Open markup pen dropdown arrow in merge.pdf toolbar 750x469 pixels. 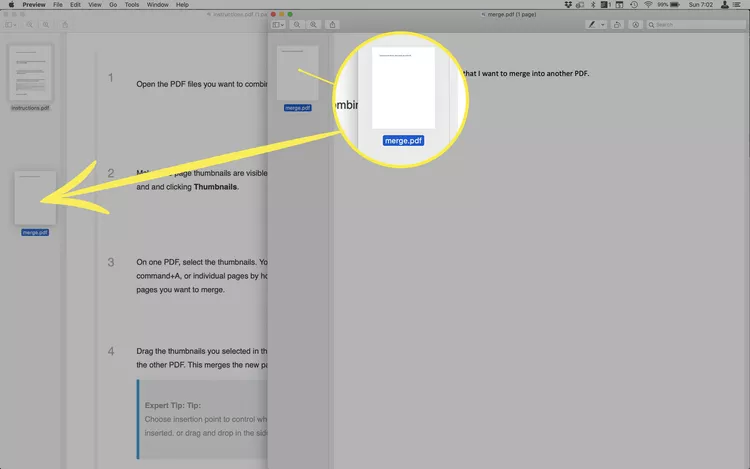point(603,24)
